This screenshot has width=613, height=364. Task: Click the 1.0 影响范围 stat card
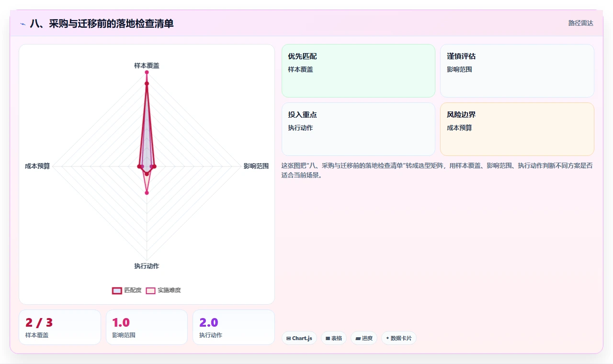pyautogui.click(x=147, y=327)
